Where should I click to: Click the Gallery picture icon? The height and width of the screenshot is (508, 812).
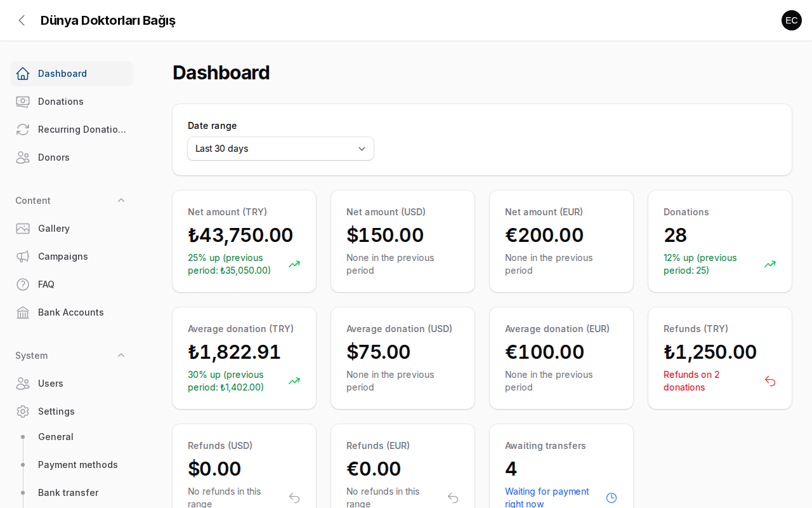[23, 229]
